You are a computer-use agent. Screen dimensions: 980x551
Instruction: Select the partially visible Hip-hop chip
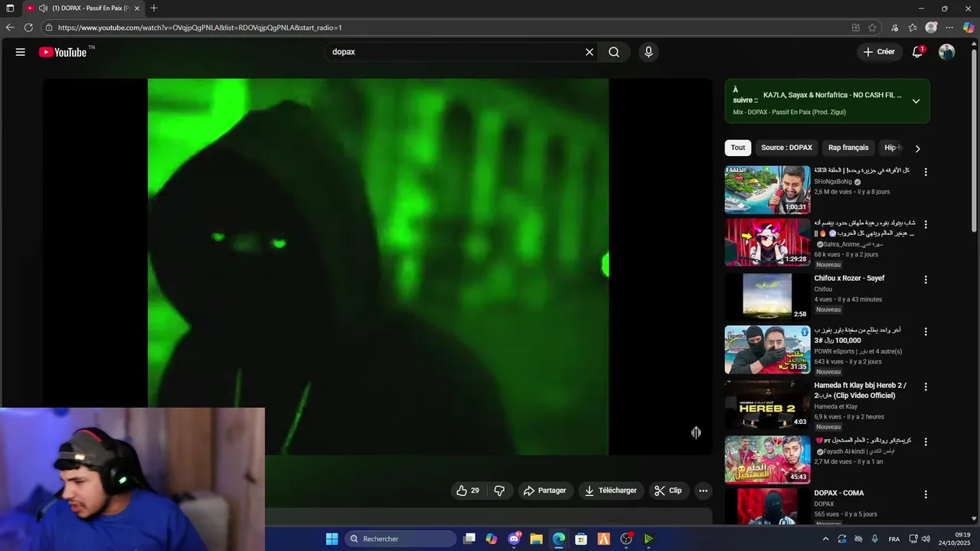893,148
